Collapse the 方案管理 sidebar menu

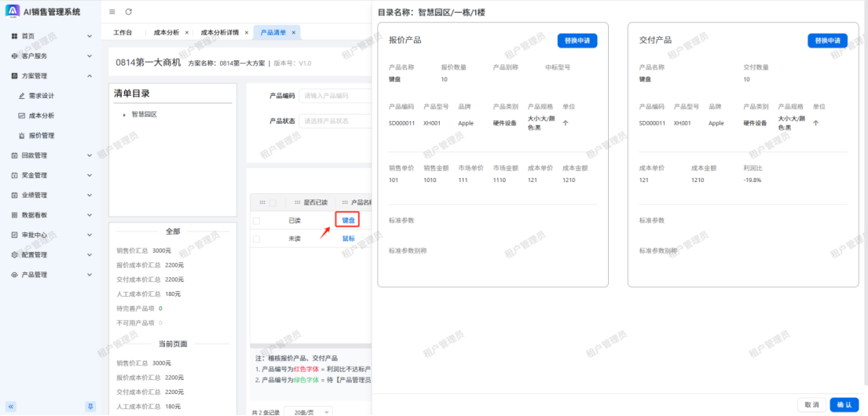coord(89,76)
